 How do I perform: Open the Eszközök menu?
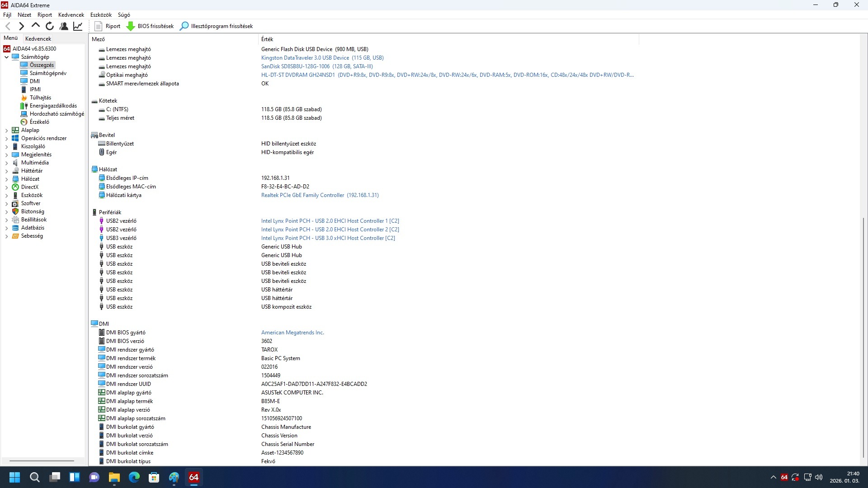(100, 15)
